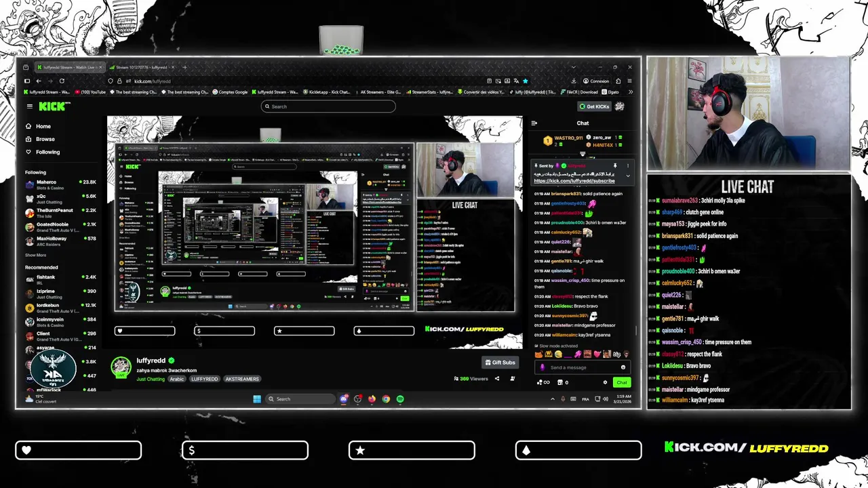Click the luffyredd channel avatar
868x488 pixels.
click(x=121, y=367)
